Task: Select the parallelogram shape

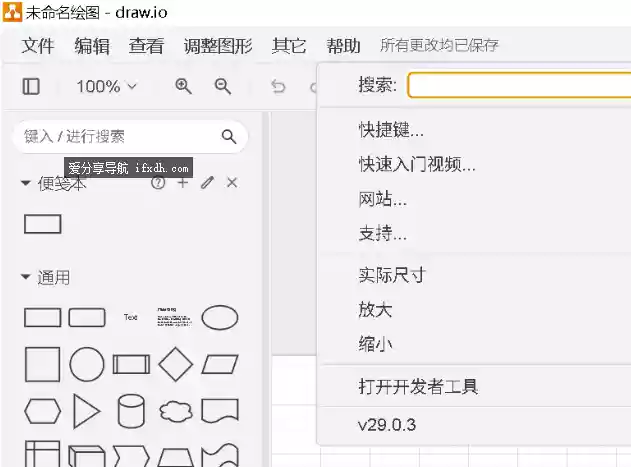Action: point(220,364)
